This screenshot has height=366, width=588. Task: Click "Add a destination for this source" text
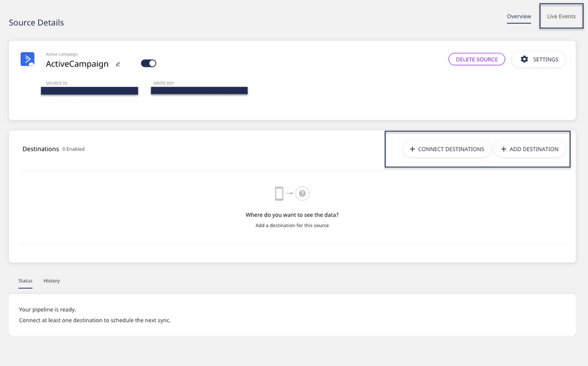pos(292,226)
